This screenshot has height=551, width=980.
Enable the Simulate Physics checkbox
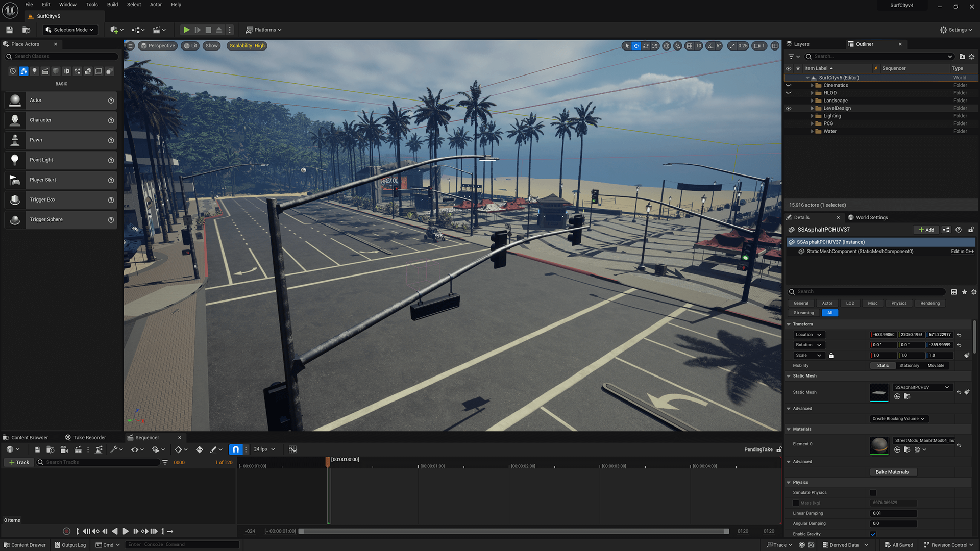873,493
